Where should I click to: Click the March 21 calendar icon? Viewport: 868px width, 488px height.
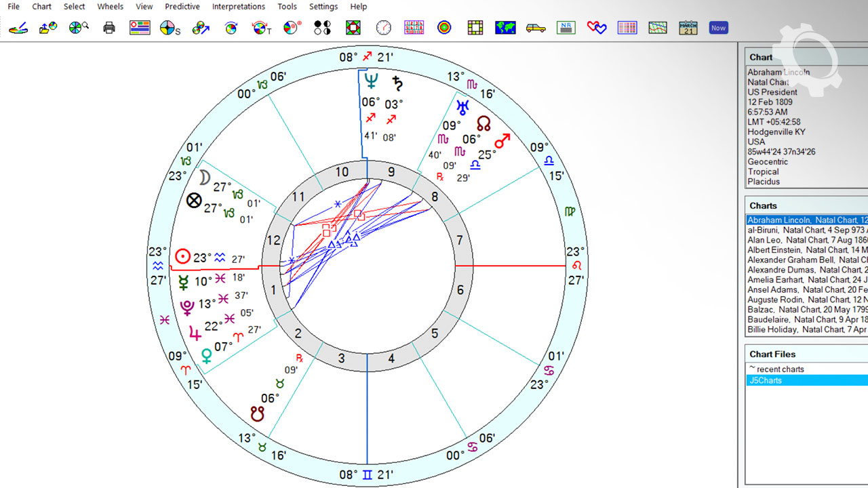688,28
